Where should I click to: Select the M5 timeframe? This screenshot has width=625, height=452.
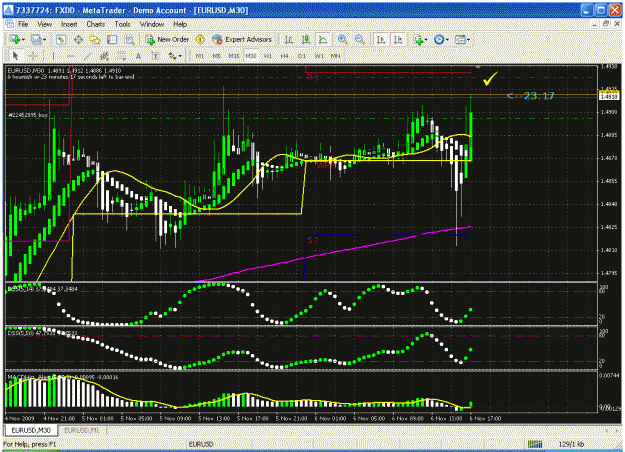click(216, 56)
